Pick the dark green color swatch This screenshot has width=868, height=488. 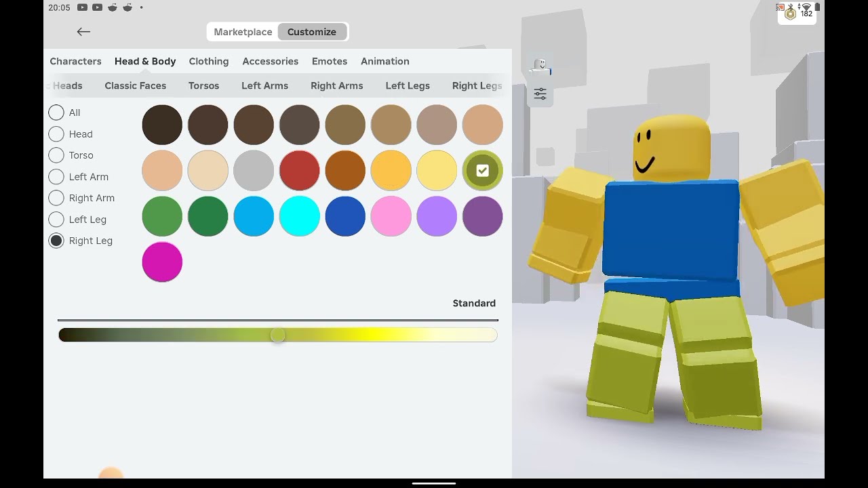[208, 216]
